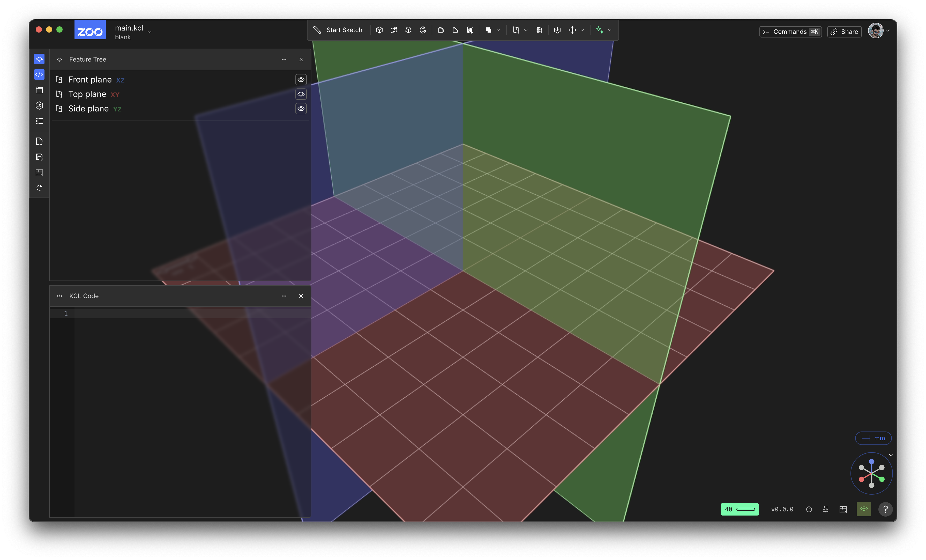926x560 pixels.
Task: Click the green progress bar indicator
Action: click(x=740, y=509)
